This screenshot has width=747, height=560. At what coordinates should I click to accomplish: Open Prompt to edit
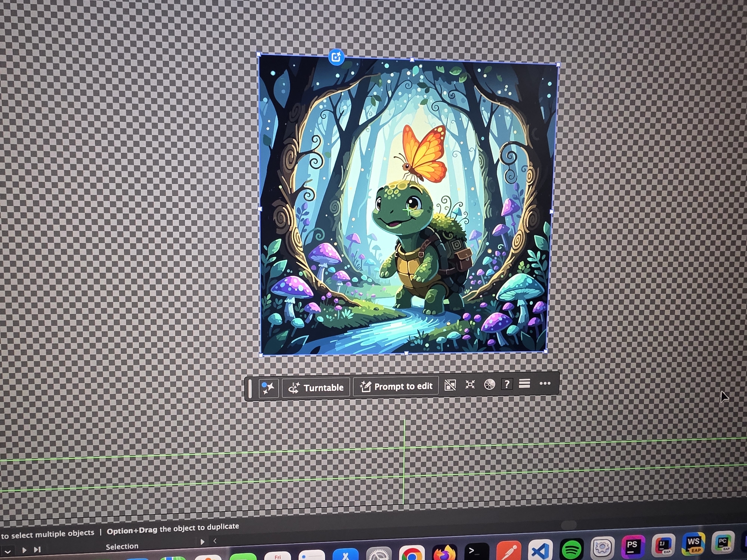[x=396, y=386]
